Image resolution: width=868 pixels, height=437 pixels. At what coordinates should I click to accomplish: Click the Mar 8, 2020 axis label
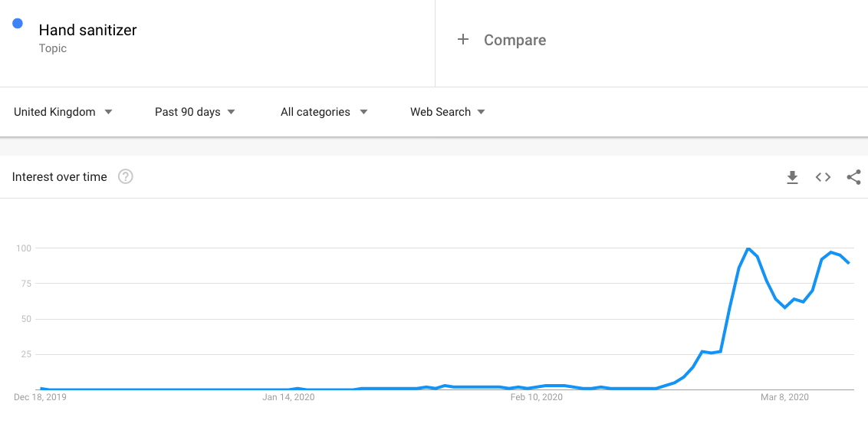pos(784,397)
